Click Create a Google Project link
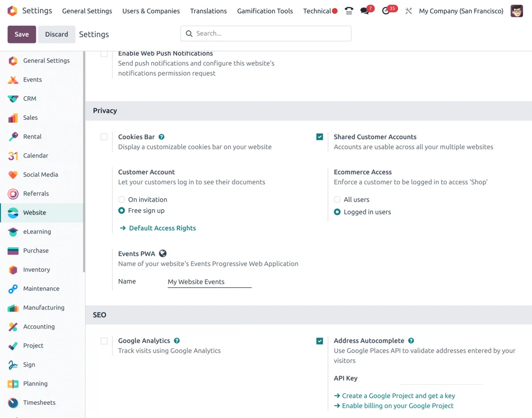Screen dimensions: 532x418 (399, 395)
